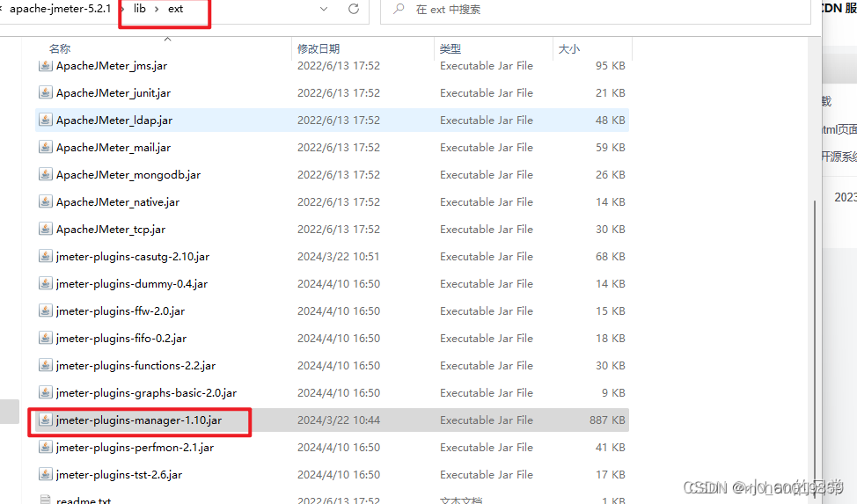Select file name jmeter-plugins-fifo-0.2.jar
This screenshot has height=504, width=857.
tap(121, 339)
